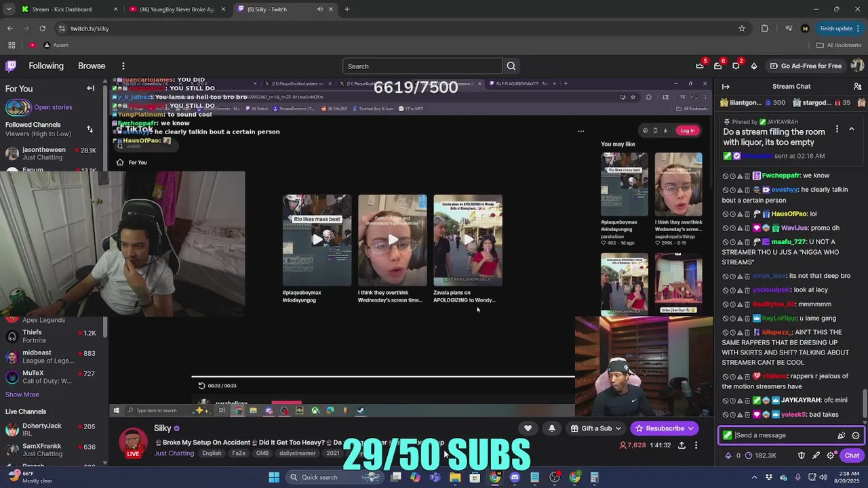Image resolution: width=868 pixels, height=488 pixels.
Task: Click the FaZe stream tag
Action: coord(239,453)
